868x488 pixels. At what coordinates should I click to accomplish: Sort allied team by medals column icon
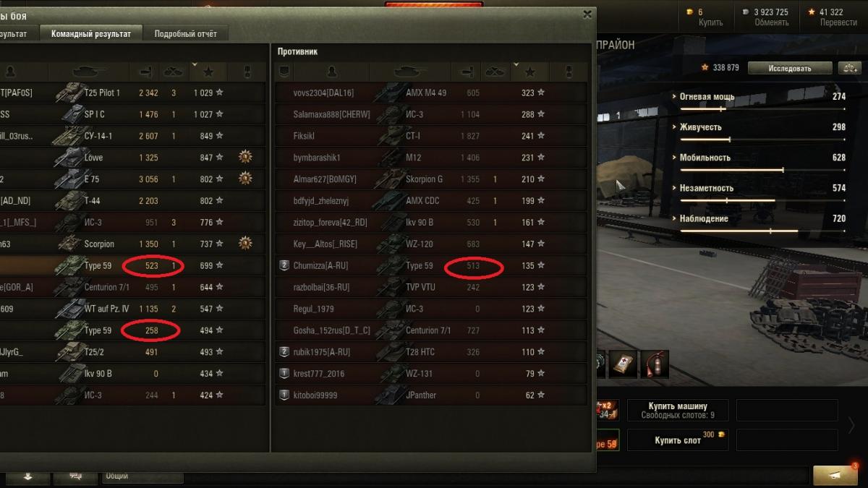coord(246,72)
